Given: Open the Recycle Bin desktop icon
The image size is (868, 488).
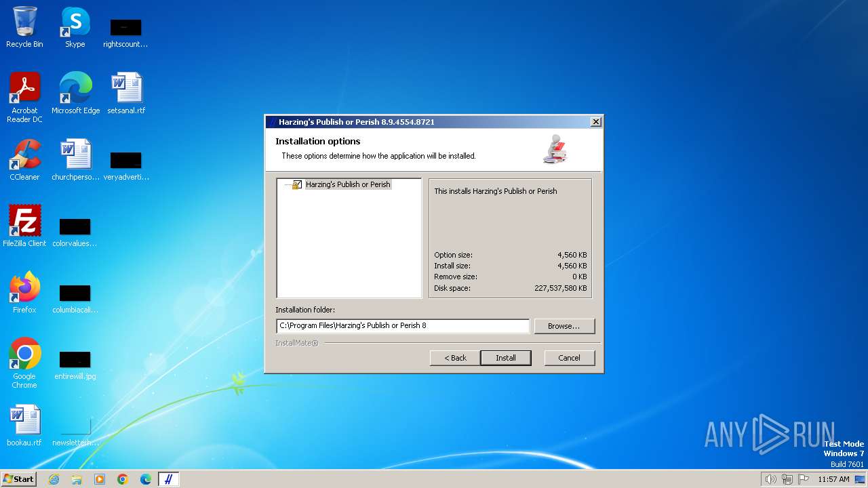Looking at the screenshot, I should point(24,27).
